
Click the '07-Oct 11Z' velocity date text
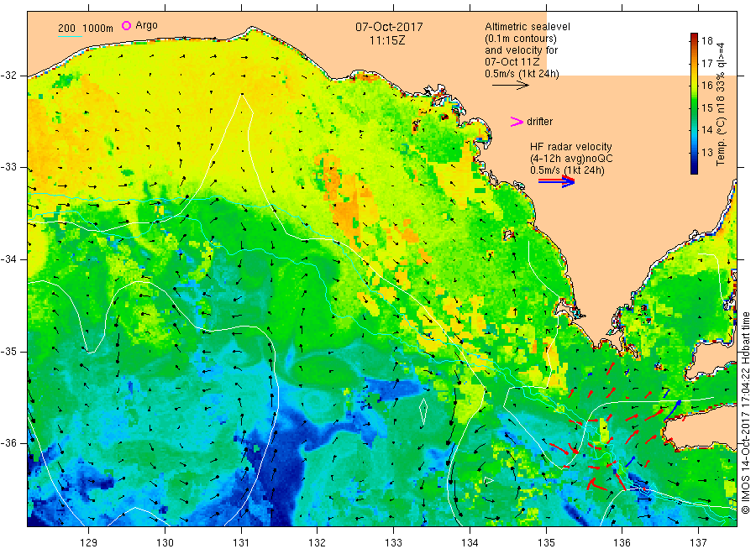[x=512, y=62]
